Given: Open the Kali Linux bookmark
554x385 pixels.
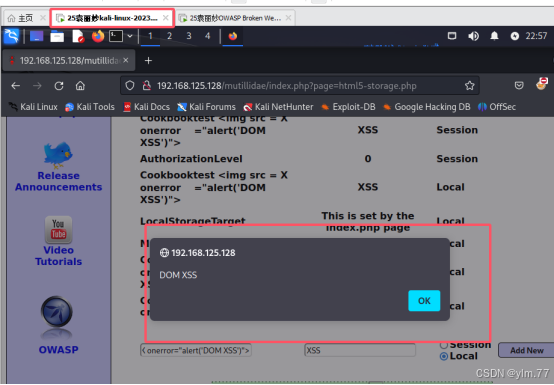Looking at the screenshot, I should pyautogui.click(x=33, y=107).
